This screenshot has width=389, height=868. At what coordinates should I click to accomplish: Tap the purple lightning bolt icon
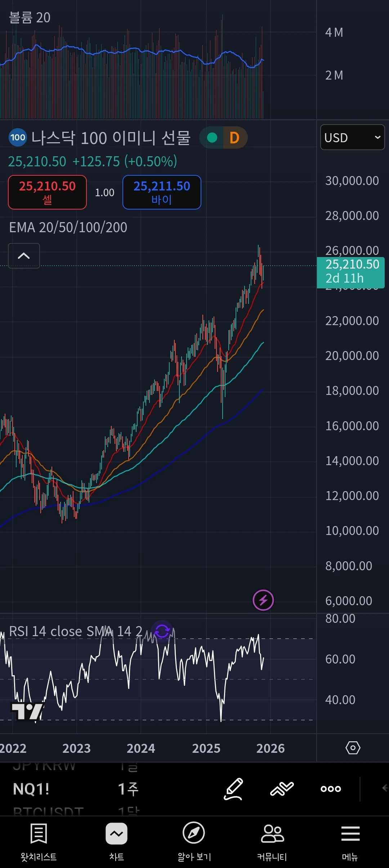(x=263, y=600)
